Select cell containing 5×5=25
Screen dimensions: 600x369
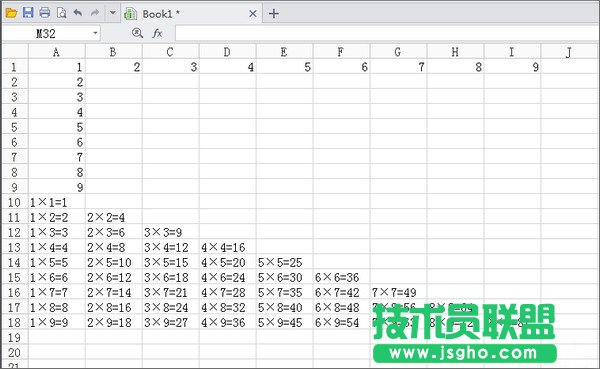[284, 262]
